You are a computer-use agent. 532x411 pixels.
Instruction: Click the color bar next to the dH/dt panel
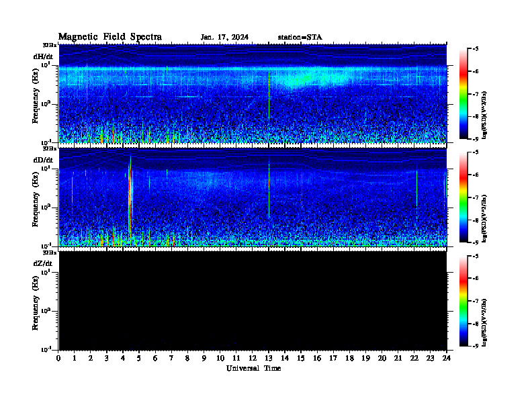tap(463, 94)
